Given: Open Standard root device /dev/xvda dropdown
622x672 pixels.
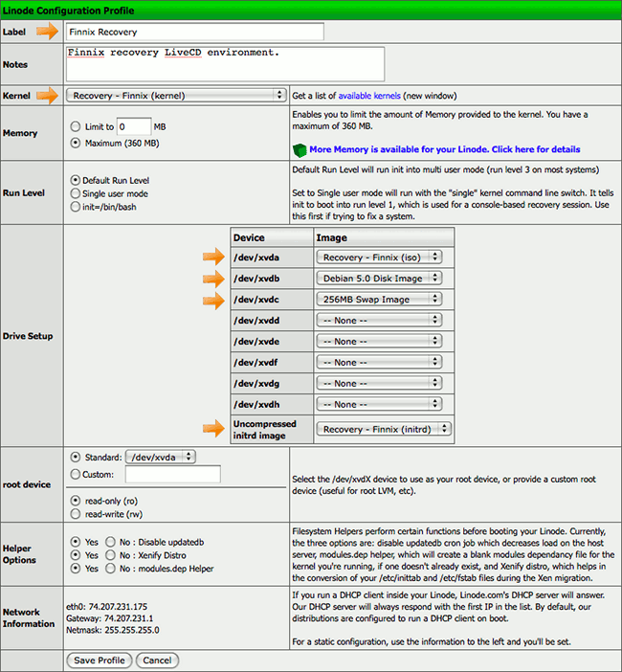Looking at the screenshot, I should pyautogui.click(x=161, y=457).
